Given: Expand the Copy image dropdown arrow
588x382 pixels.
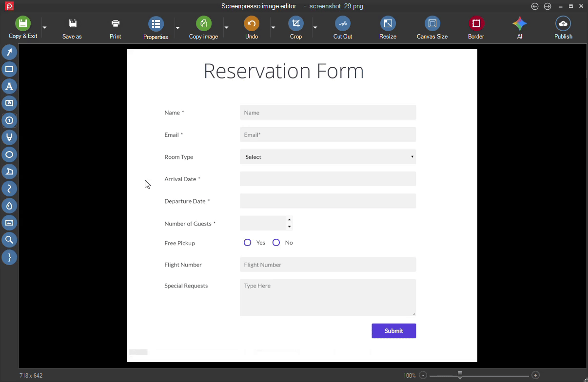Looking at the screenshot, I should point(226,27).
